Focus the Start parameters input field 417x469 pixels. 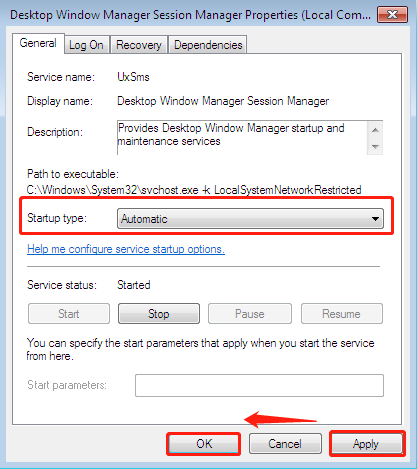(x=259, y=385)
